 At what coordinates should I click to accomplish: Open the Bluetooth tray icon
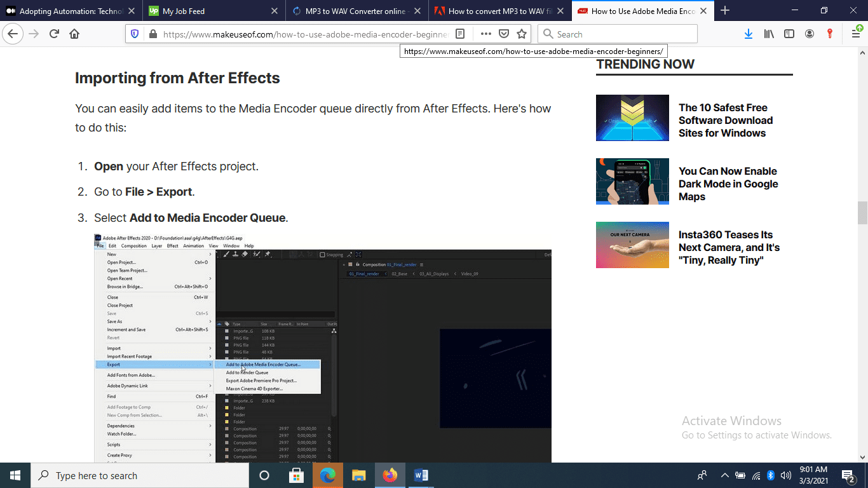771,475
